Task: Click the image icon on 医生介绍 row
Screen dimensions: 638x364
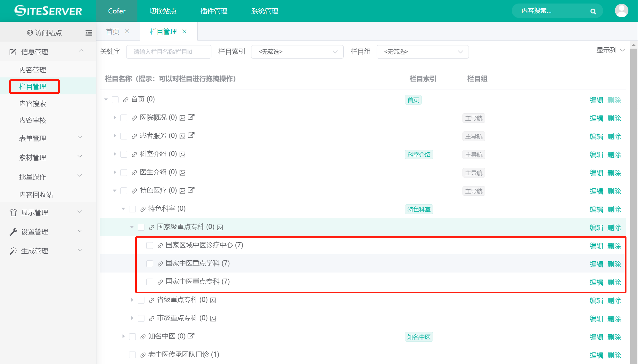Action: [x=183, y=173]
